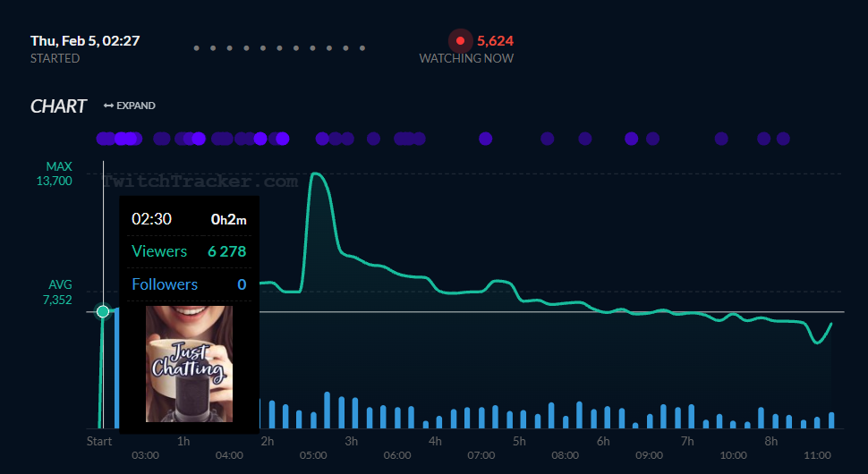Screen dimensions: 868x474
Task: Click the "07:00" time label
Action: [x=481, y=456]
